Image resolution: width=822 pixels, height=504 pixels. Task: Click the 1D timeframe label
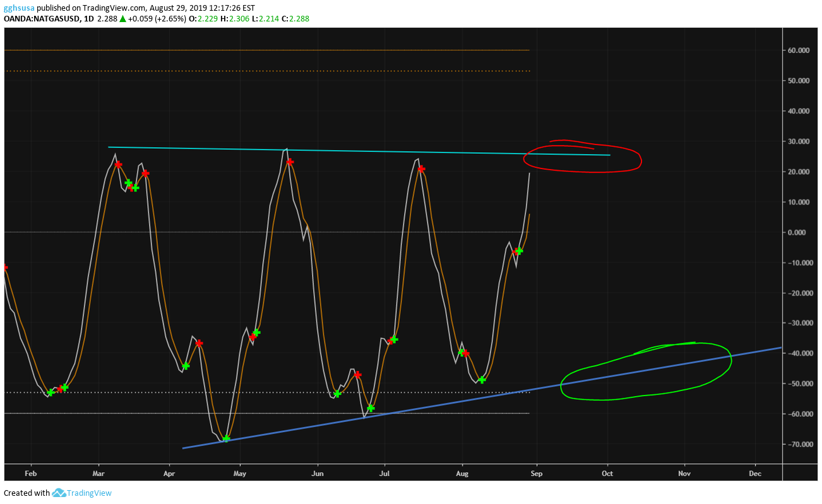(88, 19)
